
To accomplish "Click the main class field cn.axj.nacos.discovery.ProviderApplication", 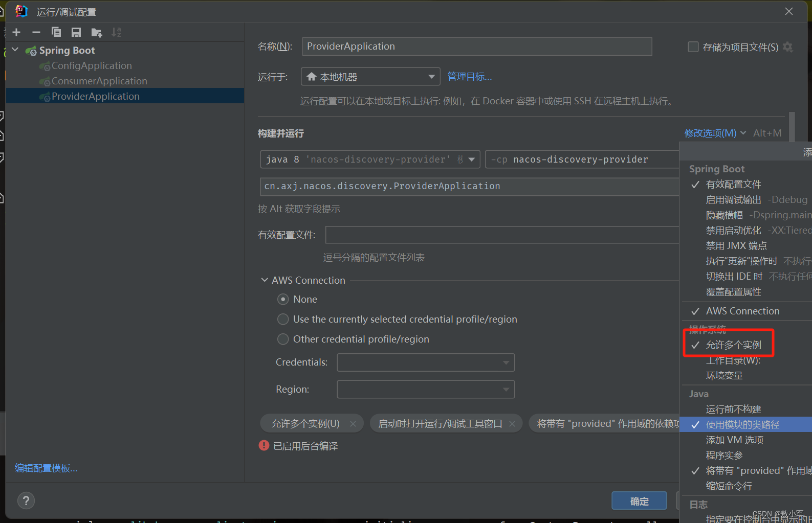I will (x=470, y=186).
